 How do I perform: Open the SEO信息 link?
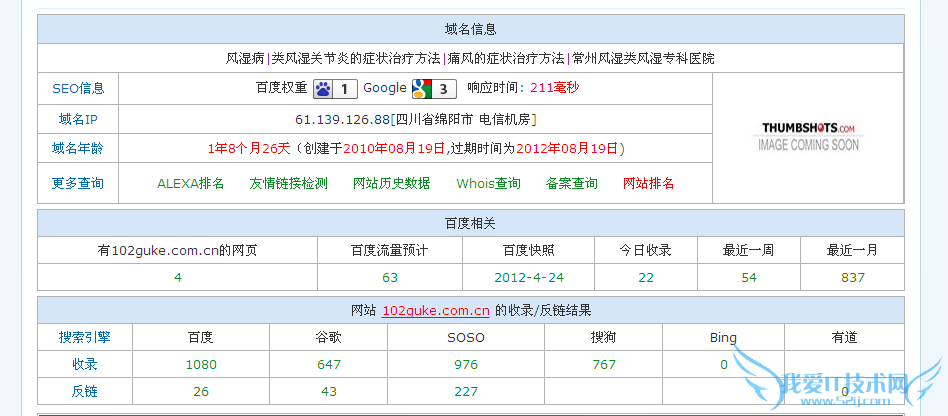(x=78, y=88)
